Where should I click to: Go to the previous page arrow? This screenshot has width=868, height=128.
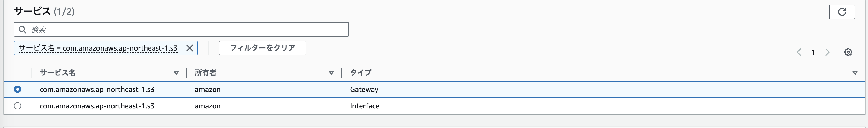point(798,52)
